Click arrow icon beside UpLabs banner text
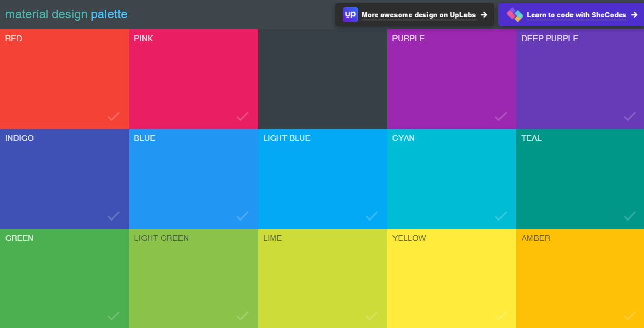644x328 pixels. [x=484, y=15]
